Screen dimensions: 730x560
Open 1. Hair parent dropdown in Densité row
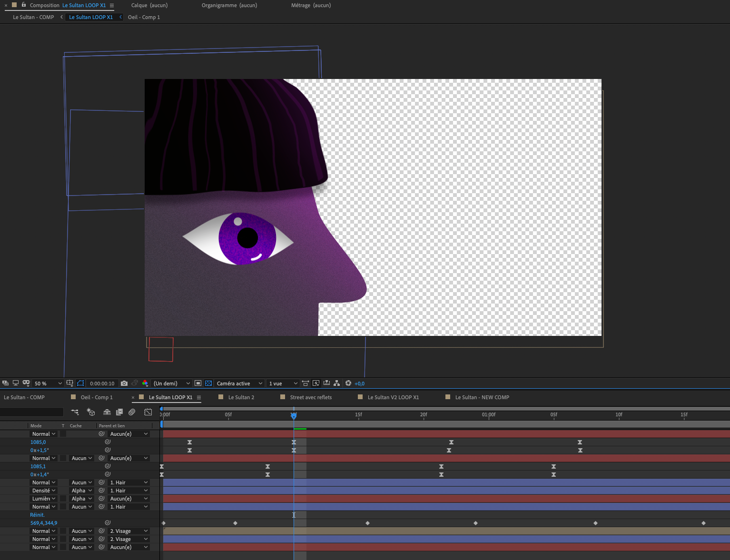point(128,491)
